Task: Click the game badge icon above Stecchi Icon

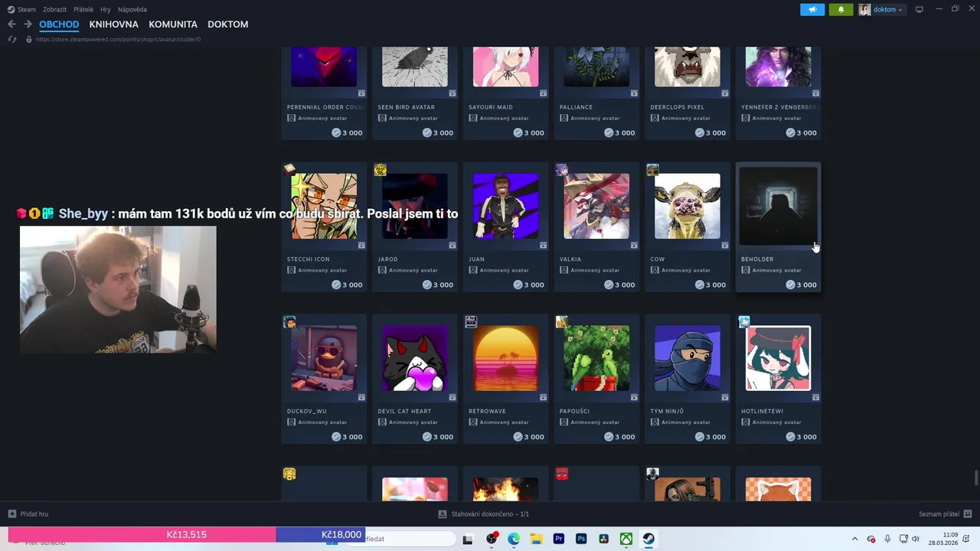Action: 289,169
